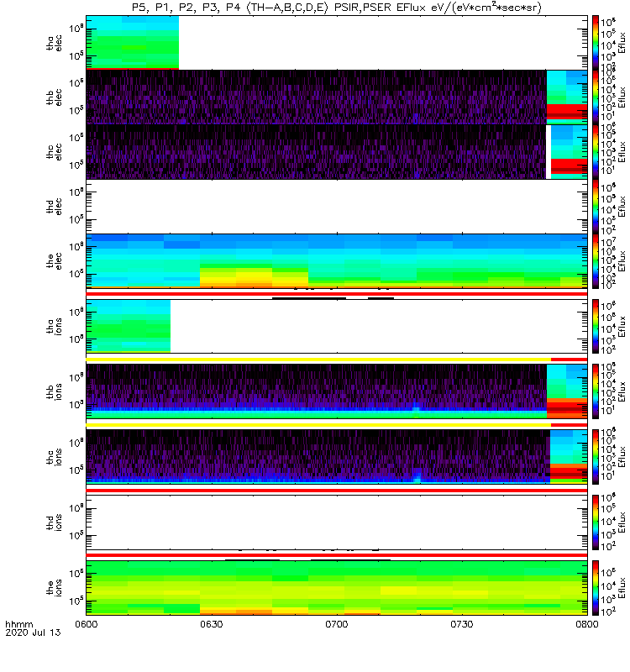This screenshot has height=672, width=630.
Task: Click the empty thd ions plot panel
Action: click(337, 522)
